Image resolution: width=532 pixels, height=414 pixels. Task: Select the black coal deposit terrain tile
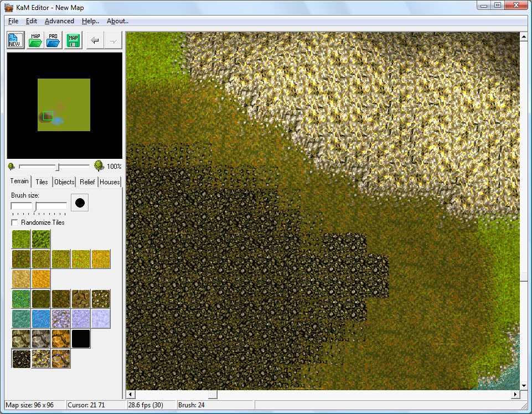[21, 359]
